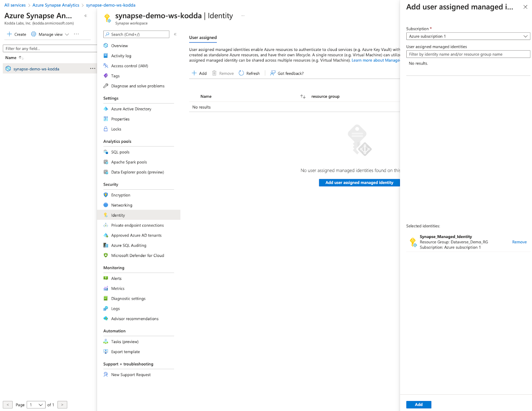
Task: Refresh the user assigned identities list
Action: 249,73
